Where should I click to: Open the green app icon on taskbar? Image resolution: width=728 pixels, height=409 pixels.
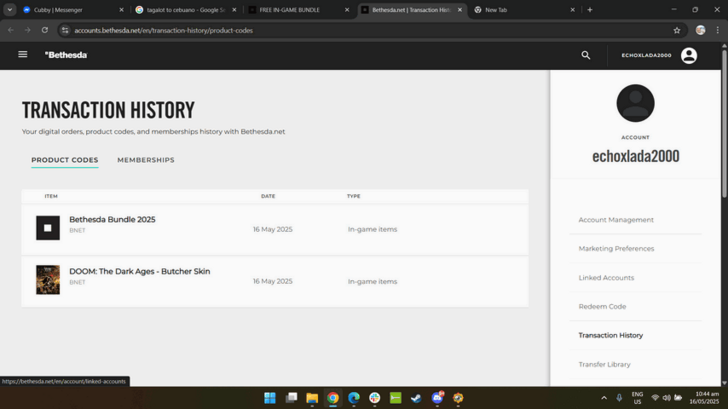396,398
